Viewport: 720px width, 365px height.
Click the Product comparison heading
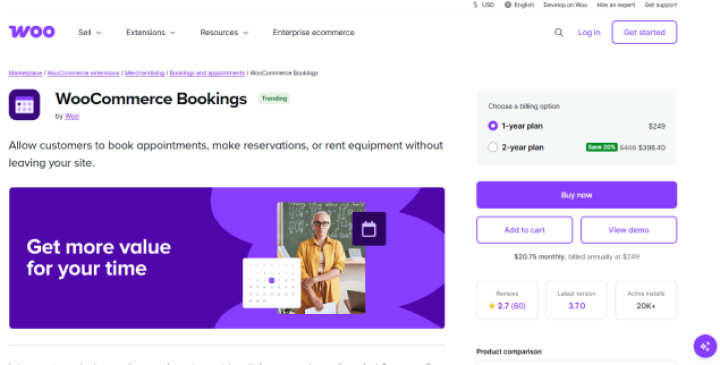pyautogui.click(x=509, y=352)
